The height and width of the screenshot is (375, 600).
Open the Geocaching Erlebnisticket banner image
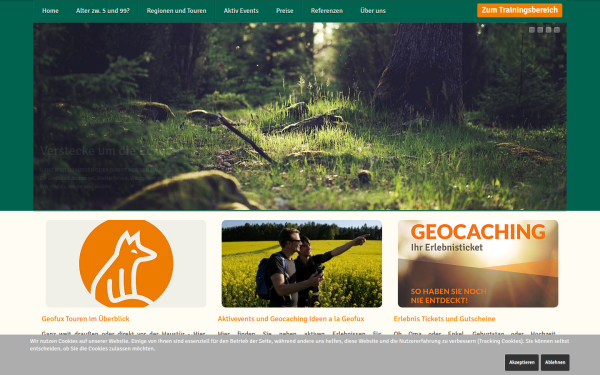478,264
